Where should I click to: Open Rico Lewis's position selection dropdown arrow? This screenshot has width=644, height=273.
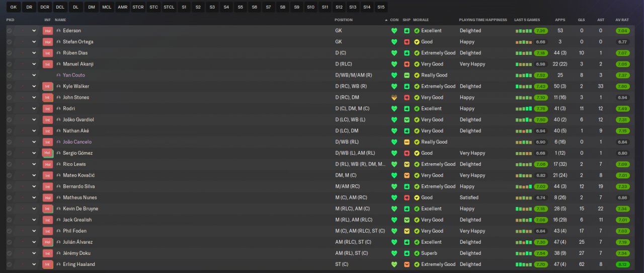tap(34, 164)
